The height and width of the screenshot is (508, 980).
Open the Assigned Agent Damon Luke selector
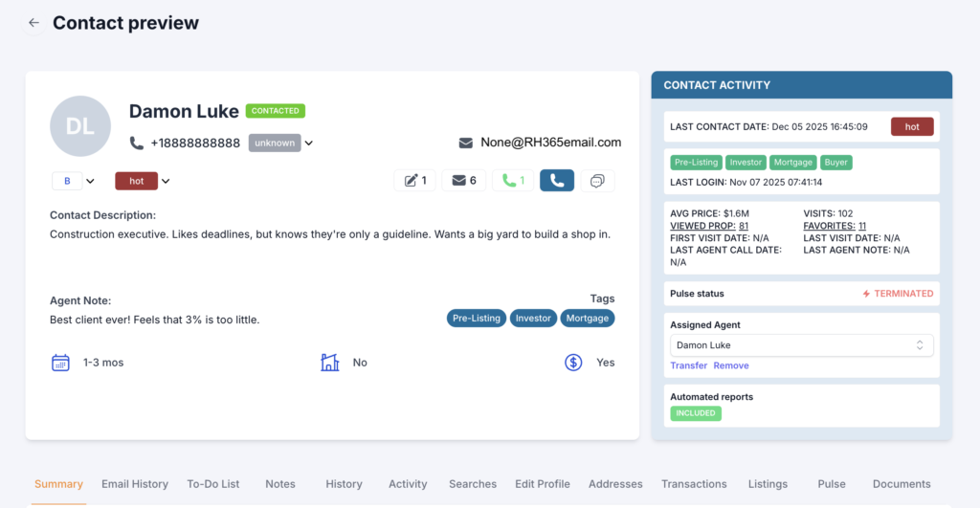[801, 345]
